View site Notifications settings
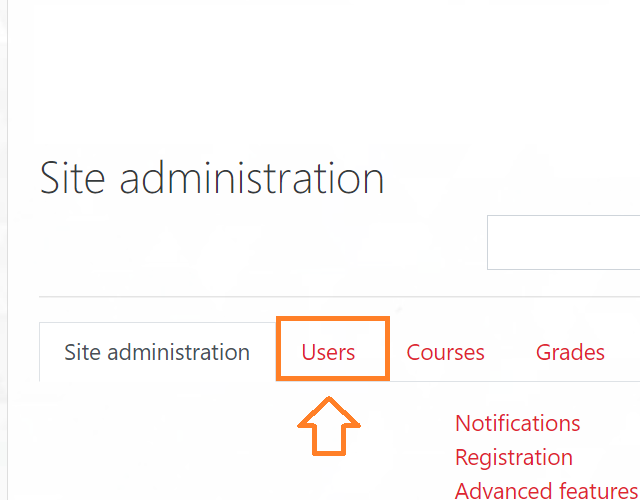Viewport: 640px width, 500px height. pos(517,423)
